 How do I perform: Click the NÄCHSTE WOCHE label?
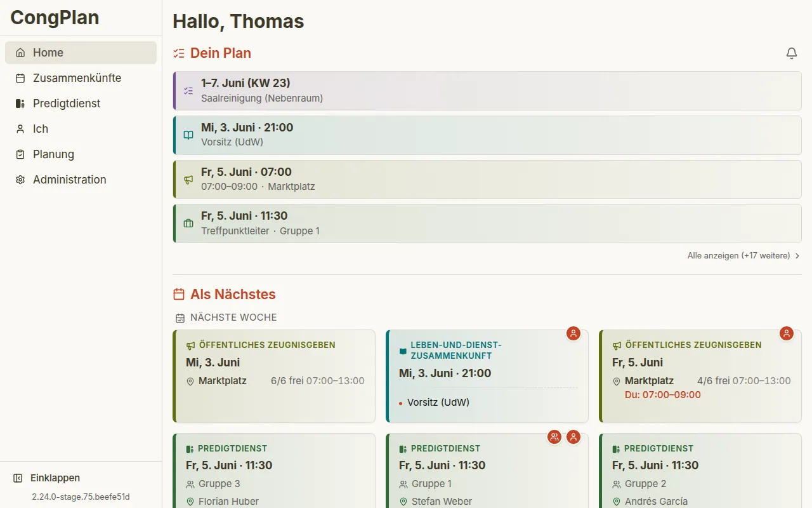(233, 317)
